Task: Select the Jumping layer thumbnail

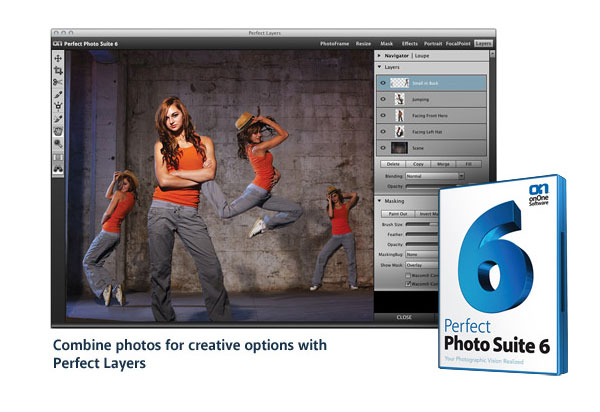Action: click(399, 99)
